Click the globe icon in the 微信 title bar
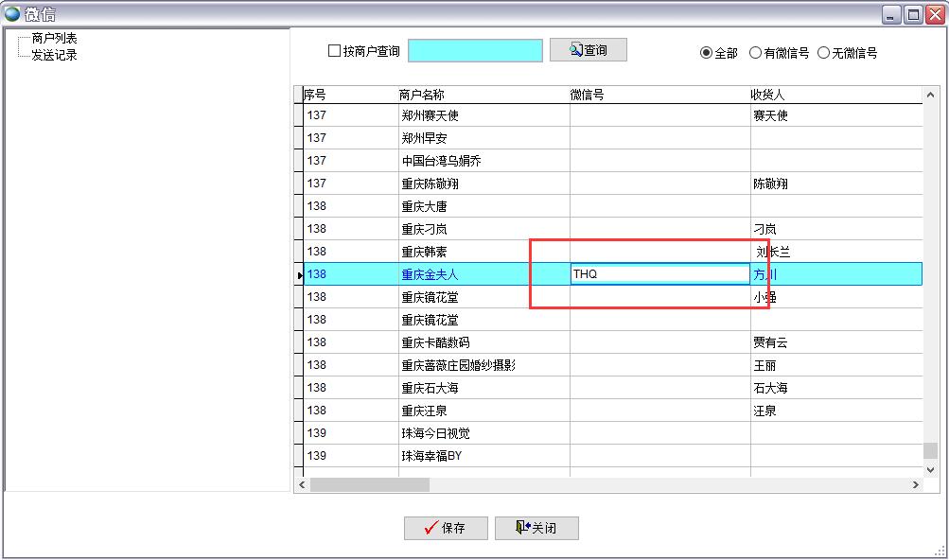Viewport: 949px width, 560px height. click(10, 13)
